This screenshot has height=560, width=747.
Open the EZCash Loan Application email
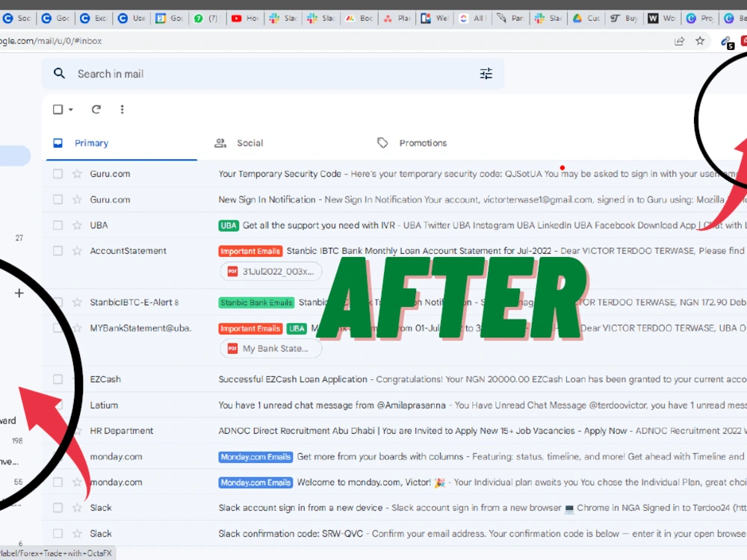(x=395, y=379)
